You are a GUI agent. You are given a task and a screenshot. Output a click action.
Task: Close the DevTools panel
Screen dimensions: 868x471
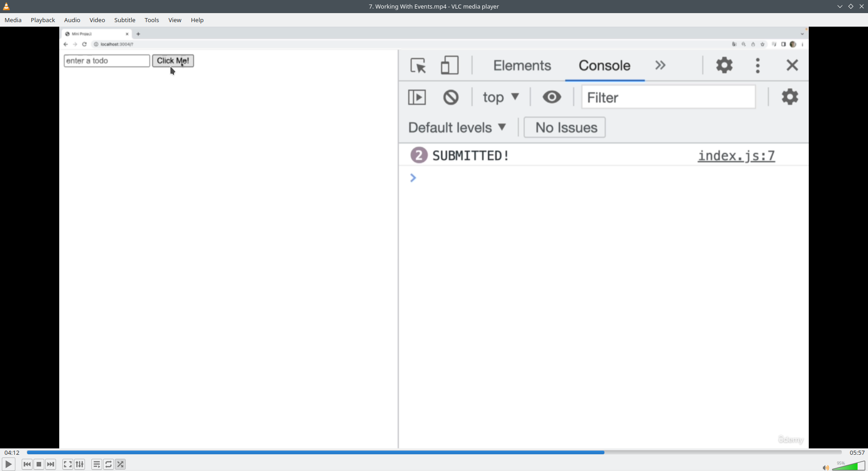[792, 65]
